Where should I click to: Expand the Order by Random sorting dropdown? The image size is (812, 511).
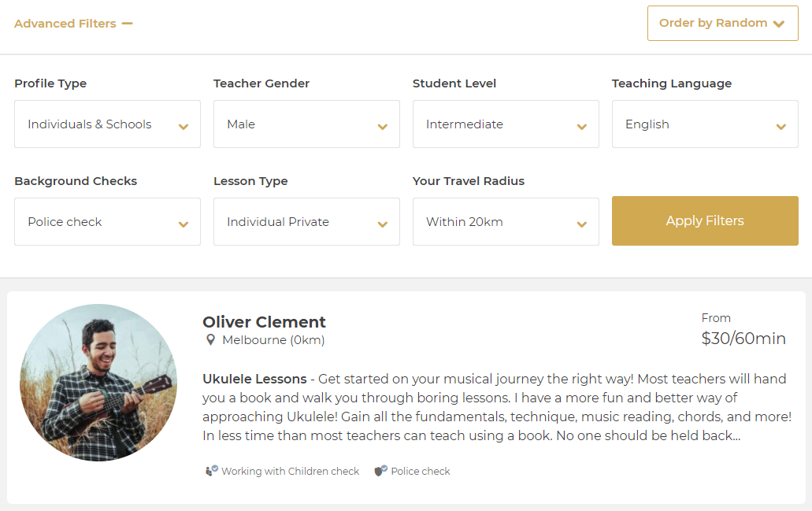pos(722,24)
